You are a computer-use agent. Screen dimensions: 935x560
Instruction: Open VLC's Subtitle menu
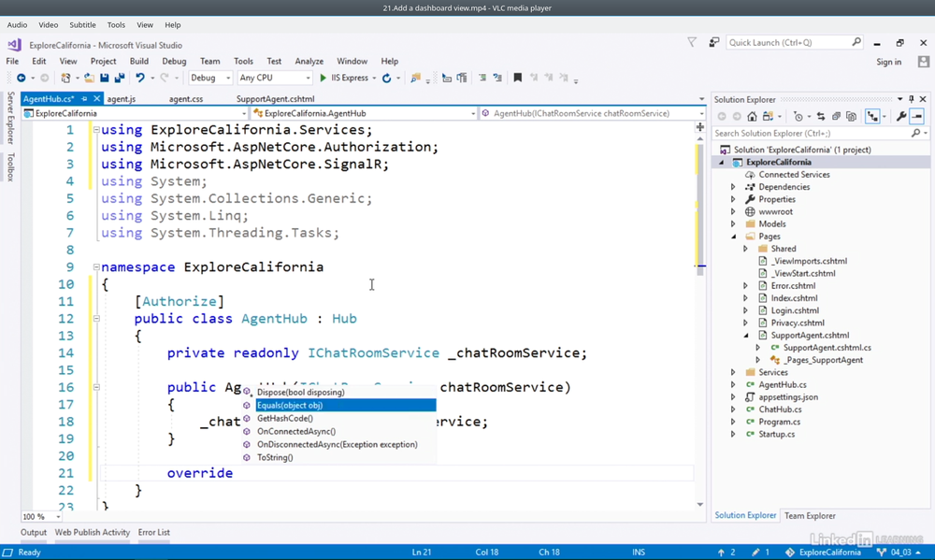point(82,25)
